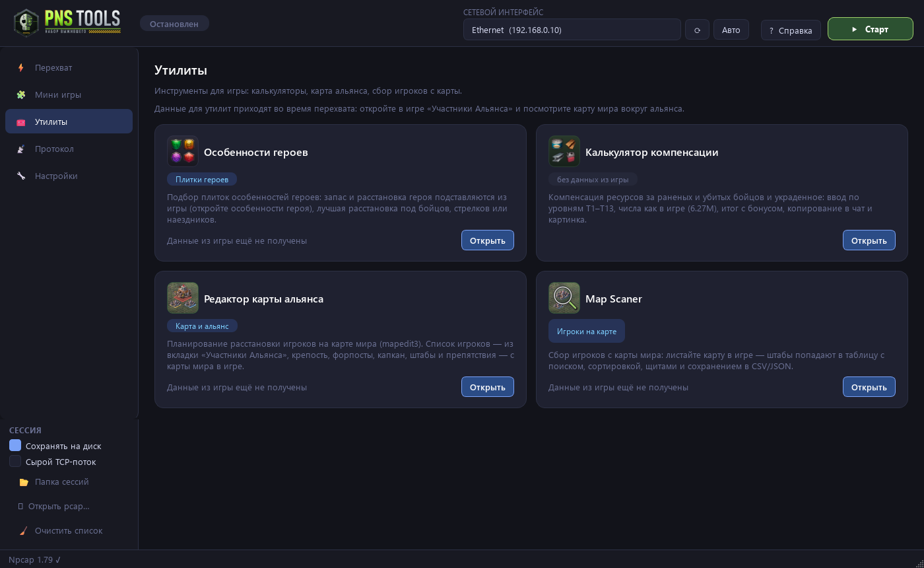
Task: Click the broom icon for Очистить список
Action: click(x=24, y=530)
